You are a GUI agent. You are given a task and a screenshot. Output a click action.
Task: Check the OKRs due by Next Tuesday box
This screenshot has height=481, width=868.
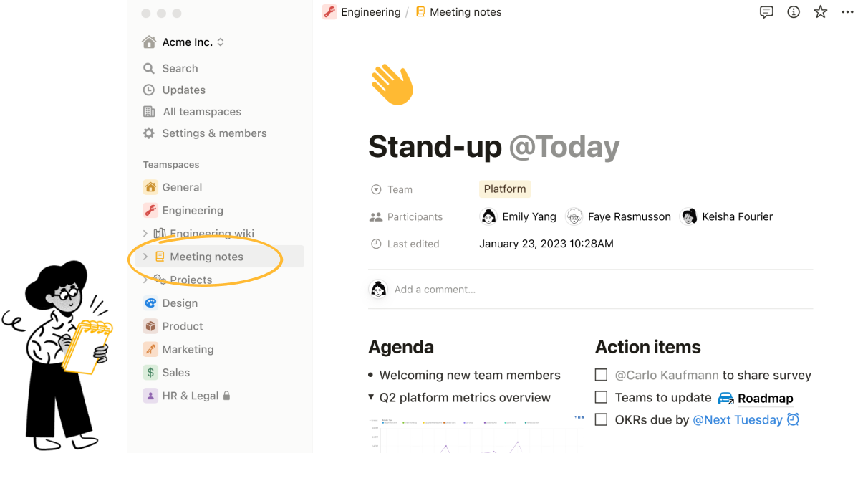click(602, 419)
